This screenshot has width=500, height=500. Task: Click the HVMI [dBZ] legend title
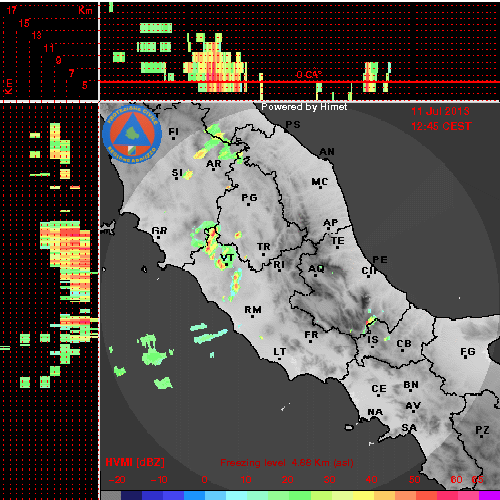(135, 462)
